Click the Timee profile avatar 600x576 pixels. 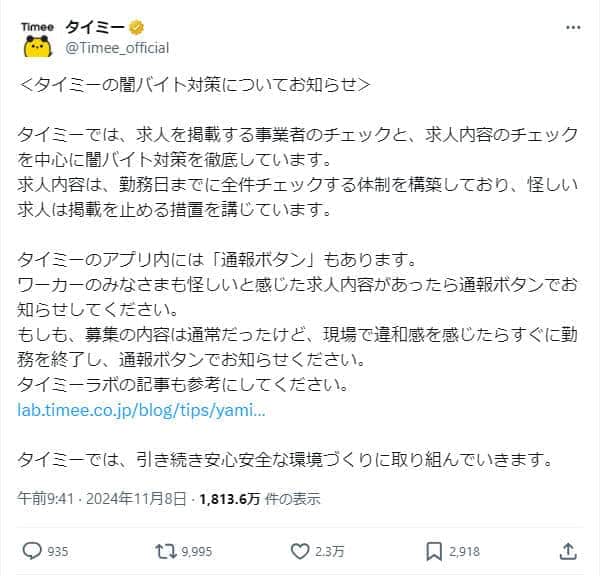click(x=38, y=36)
